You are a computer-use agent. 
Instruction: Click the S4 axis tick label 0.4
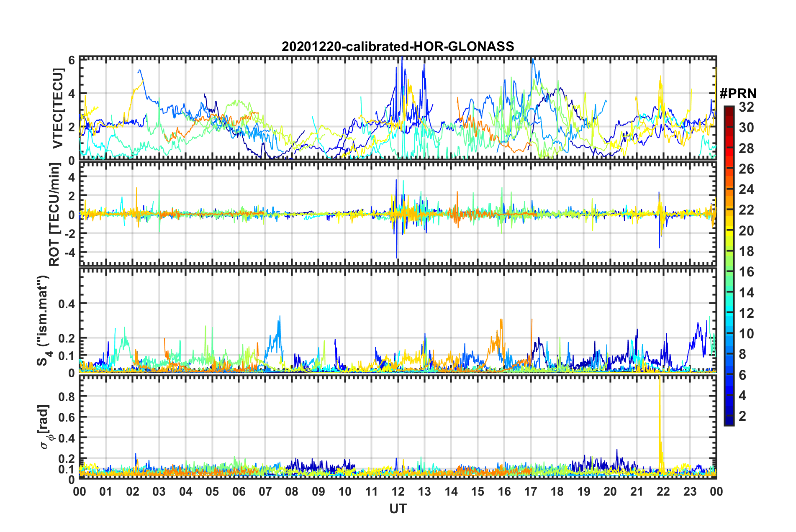tap(67, 304)
